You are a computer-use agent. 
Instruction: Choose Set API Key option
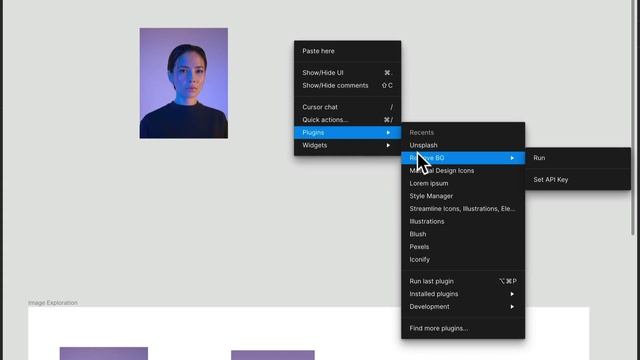point(578,180)
